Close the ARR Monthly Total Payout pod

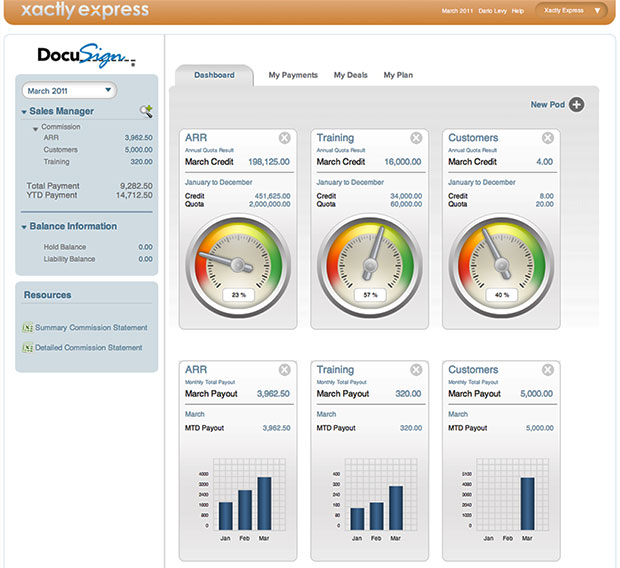click(x=285, y=369)
